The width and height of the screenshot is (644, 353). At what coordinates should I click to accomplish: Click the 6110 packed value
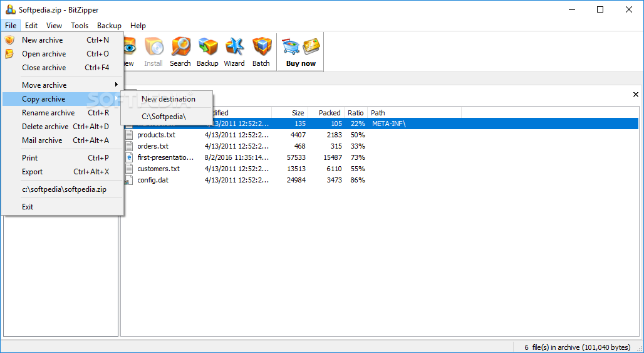(x=333, y=169)
